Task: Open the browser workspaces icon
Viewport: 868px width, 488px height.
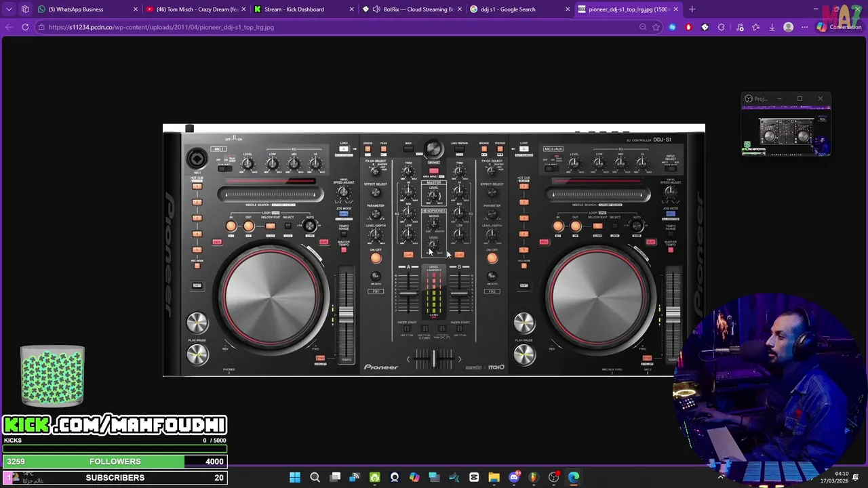Action: point(25,9)
